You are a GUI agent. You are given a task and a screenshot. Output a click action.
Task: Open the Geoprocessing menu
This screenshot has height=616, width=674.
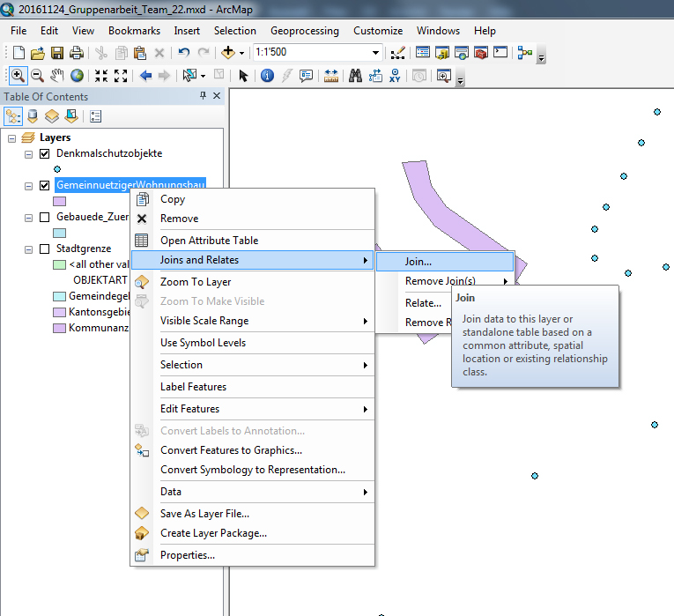tap(304, 31)
